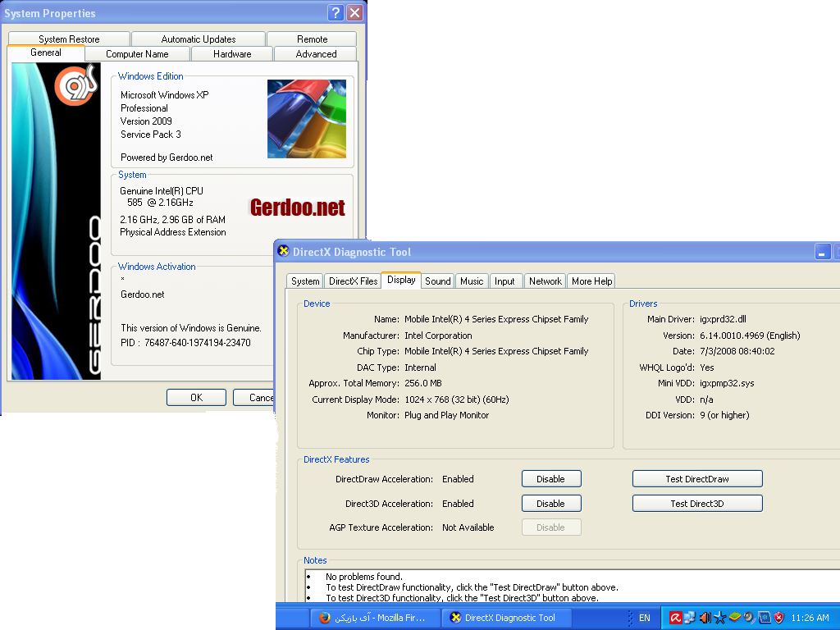840x630 pixels.
Task: Open the Advanced tab
Action: (x=316, y=54)
